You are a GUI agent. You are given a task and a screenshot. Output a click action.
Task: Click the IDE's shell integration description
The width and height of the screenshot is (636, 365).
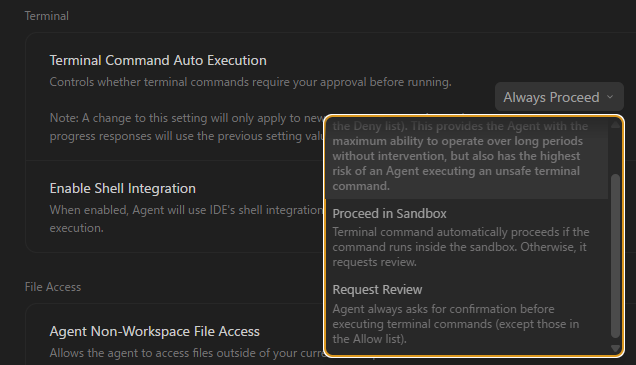point(187,219)
